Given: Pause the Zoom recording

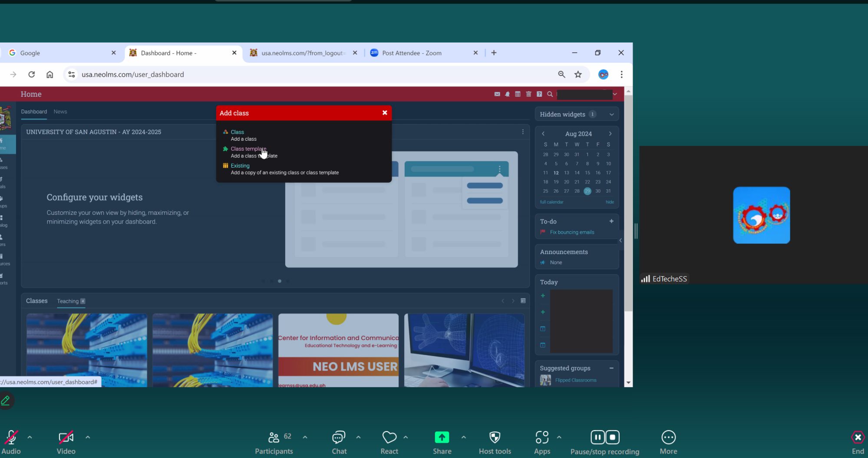Looking at the screenshot, I should point(597,437).
